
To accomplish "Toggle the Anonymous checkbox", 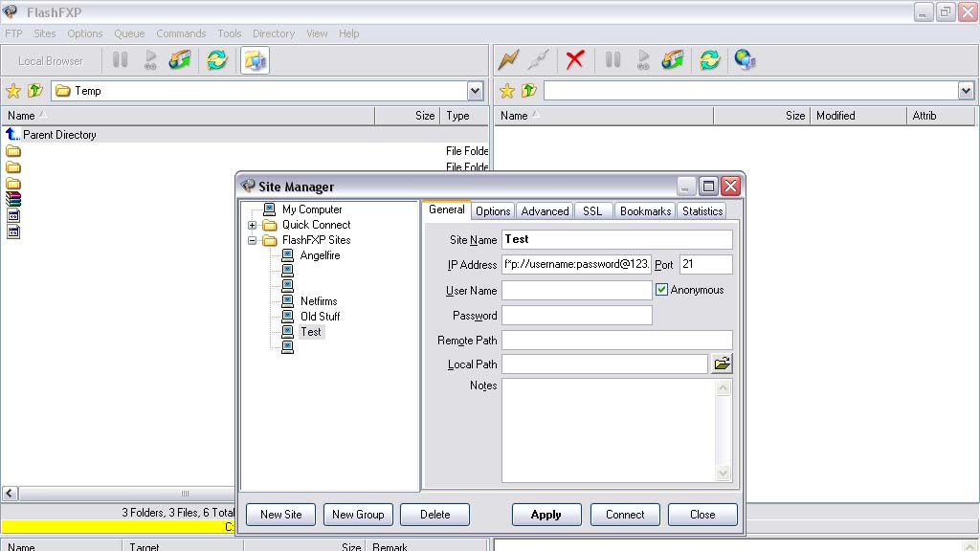I will pos(661,290).
